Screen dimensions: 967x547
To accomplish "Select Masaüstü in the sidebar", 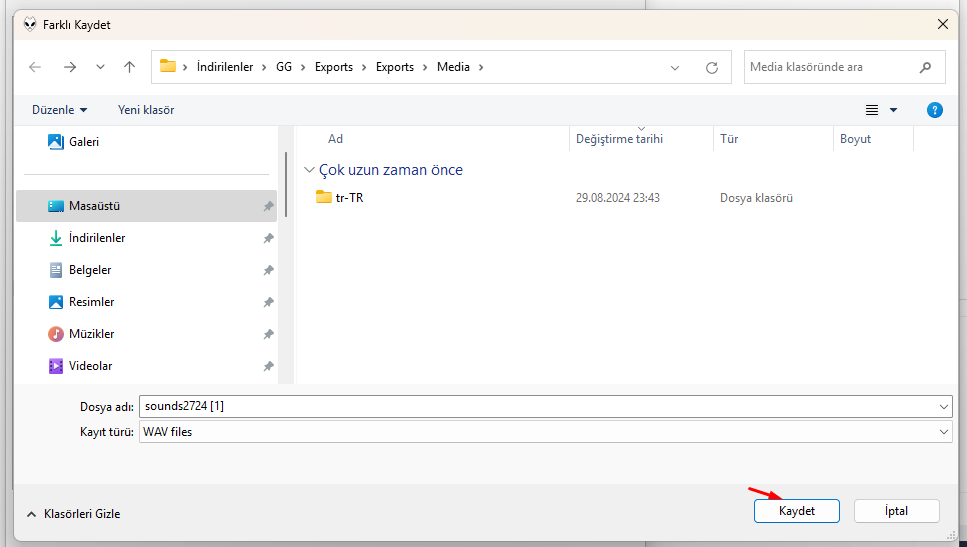I will [146, 206].
